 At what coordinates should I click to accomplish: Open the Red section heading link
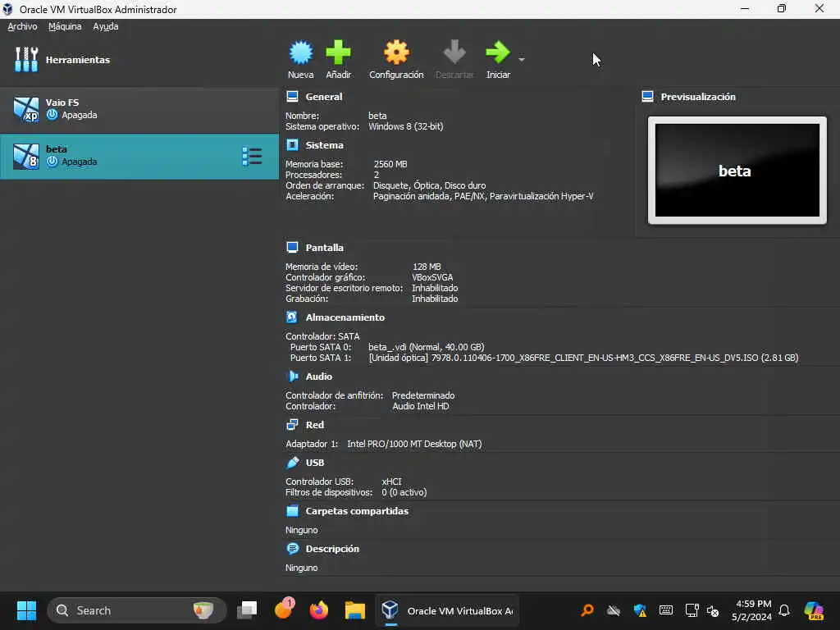tap(314, 425)
